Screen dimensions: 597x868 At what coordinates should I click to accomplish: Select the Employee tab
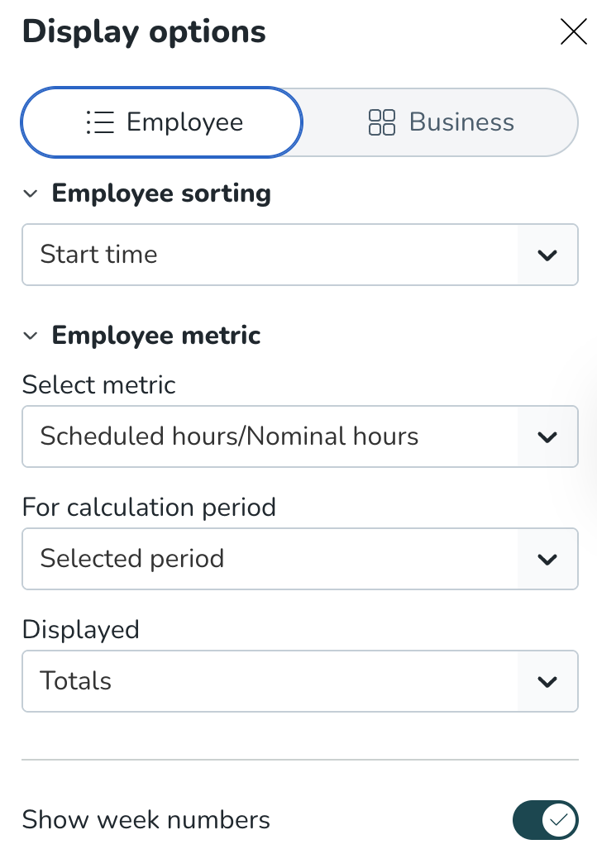pyautogui.click(x=162, y=122)
